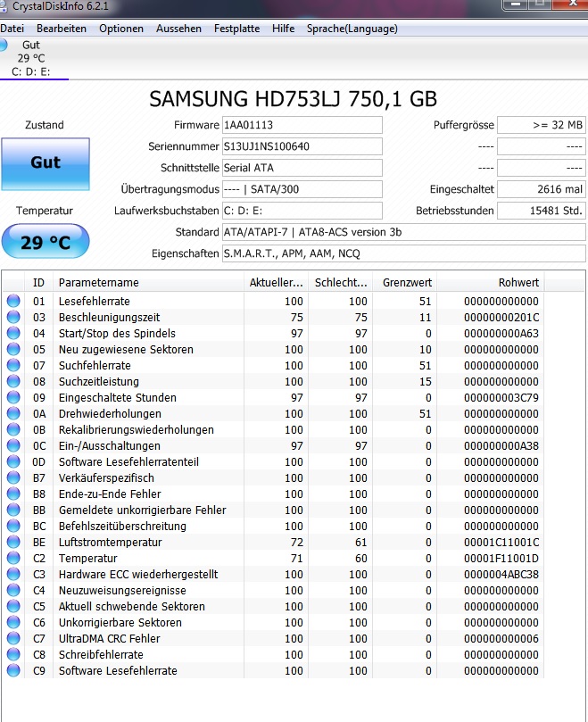This screenshot has width=588, height=722.
Task: Click status icon of C2 Temperatur row
Action: 13,559
